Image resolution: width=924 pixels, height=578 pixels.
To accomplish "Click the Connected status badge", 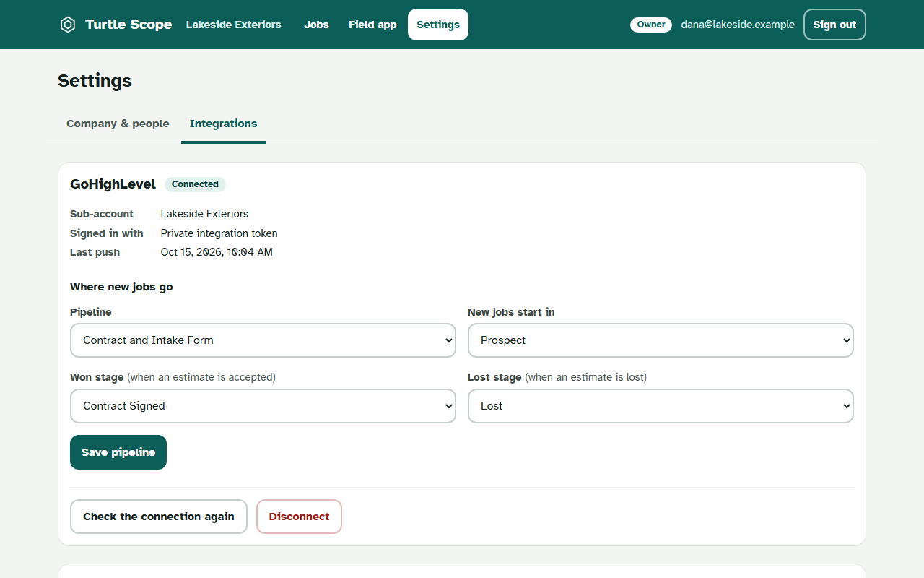I will [x=195, y=184].
